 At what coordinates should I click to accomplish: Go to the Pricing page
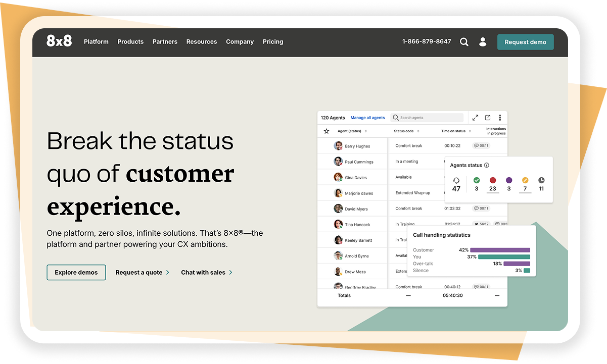tap(273, 42)
